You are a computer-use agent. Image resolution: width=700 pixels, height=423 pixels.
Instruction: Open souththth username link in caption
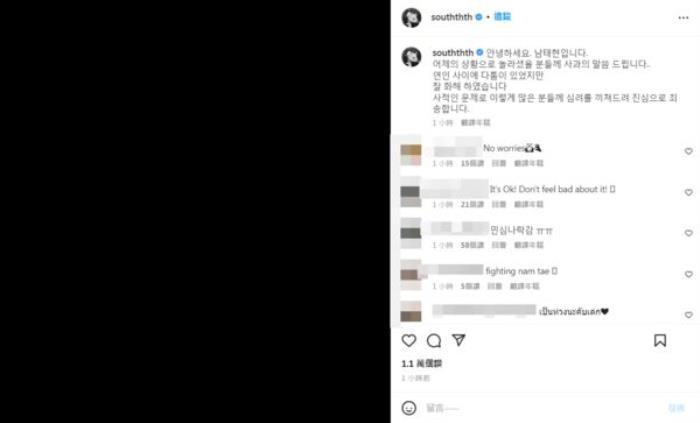(453, 53)
